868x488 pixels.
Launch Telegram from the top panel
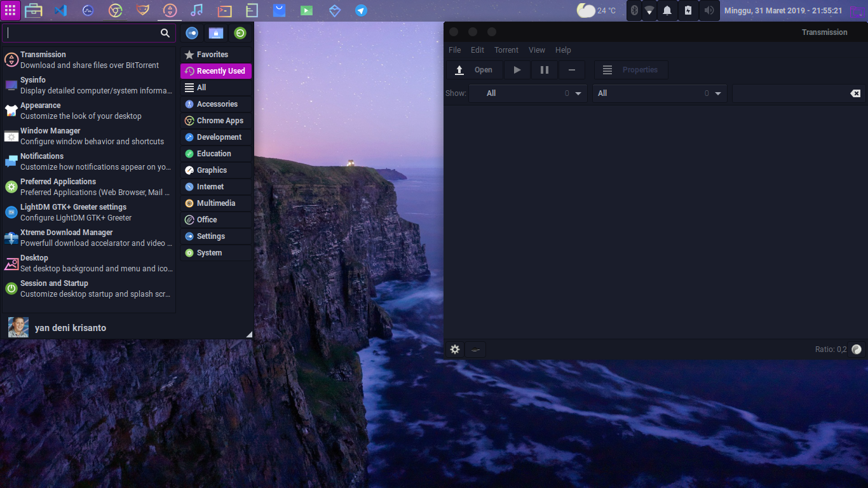click(x=362, y=10)
